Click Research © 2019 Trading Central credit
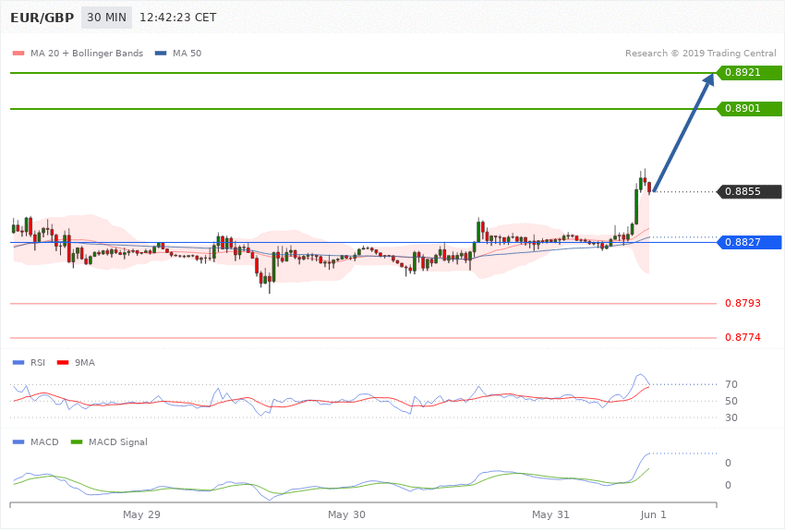Screen dimensions: 785x532 [700, 53]
